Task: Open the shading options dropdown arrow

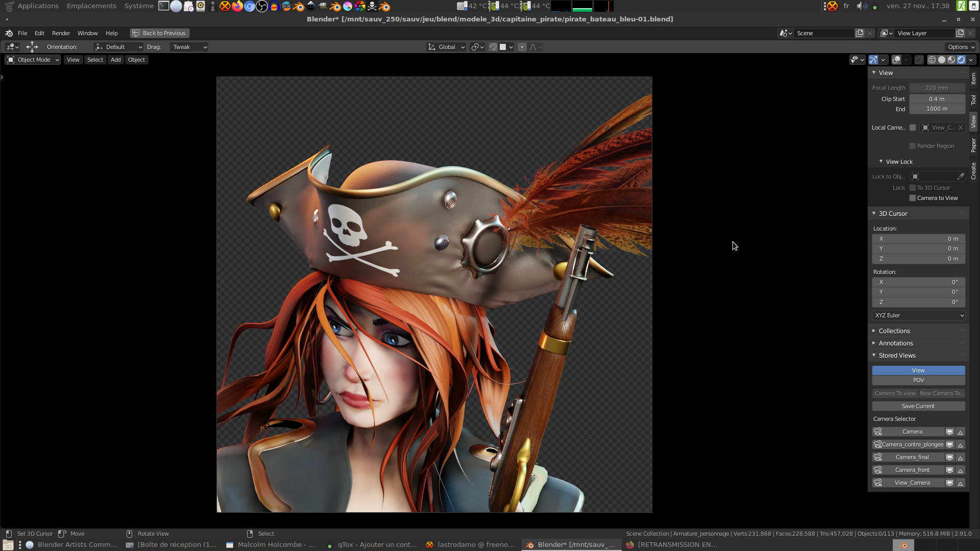Action: pyautogui.click(x=971, y=60)
